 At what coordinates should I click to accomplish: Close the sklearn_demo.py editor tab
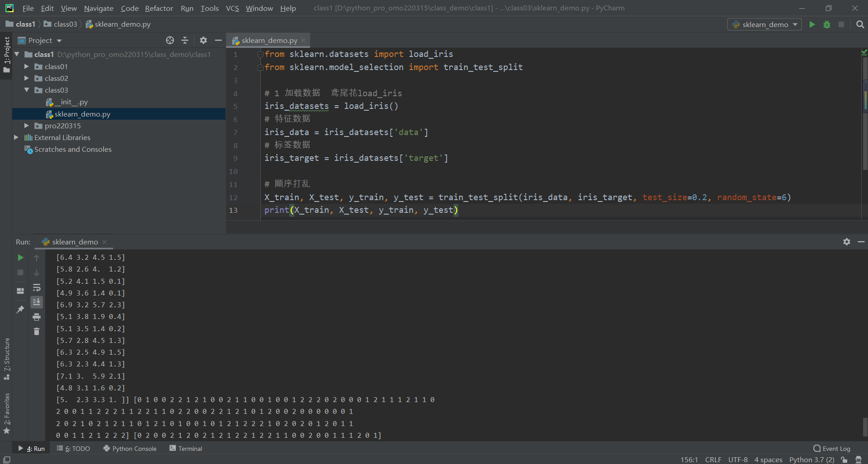click(x=303, y=40)
